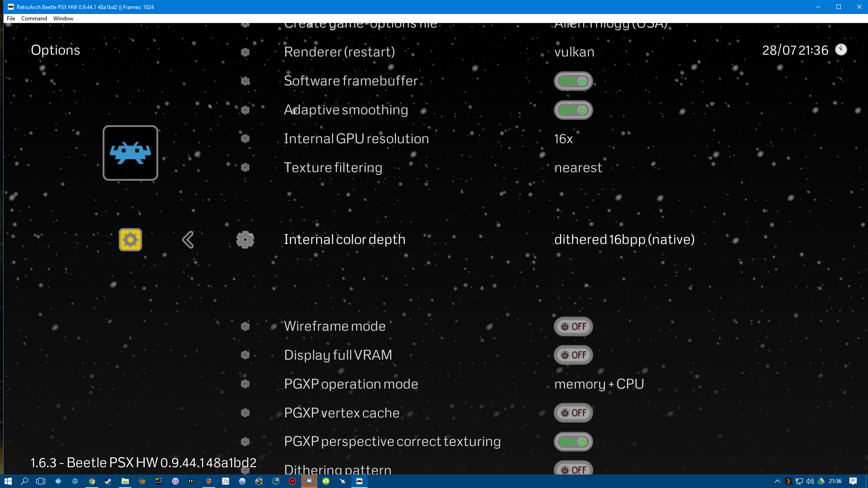Open Google Chrome from the taskbar
868x488 pixels.
pyautogui.click(x=92, y=481)
